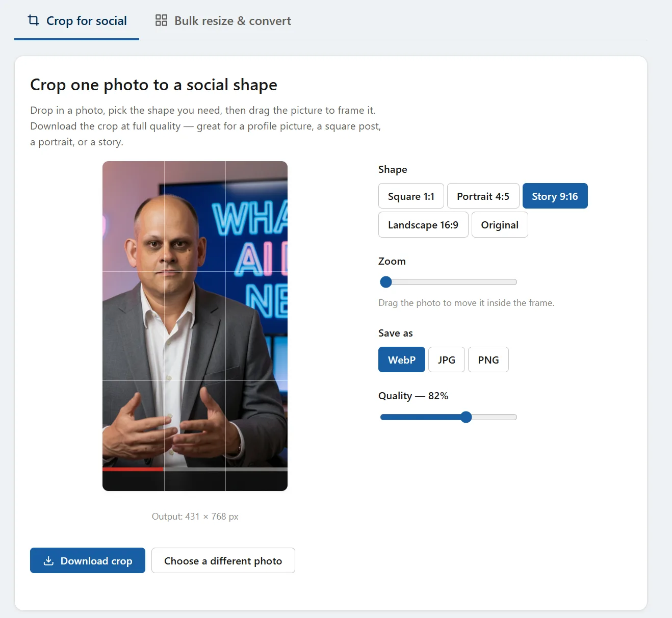Click the photo crop preview
672x618 pixels.
point(195,326)
